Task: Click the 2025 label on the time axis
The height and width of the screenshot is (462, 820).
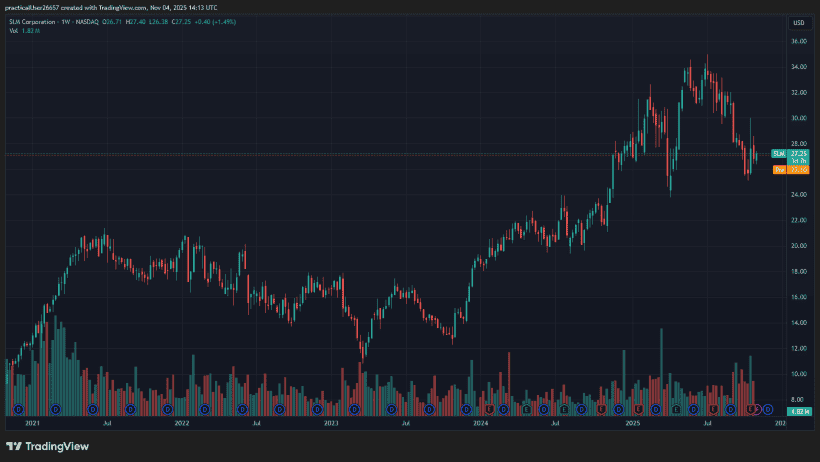Action: tap(632, 424)
